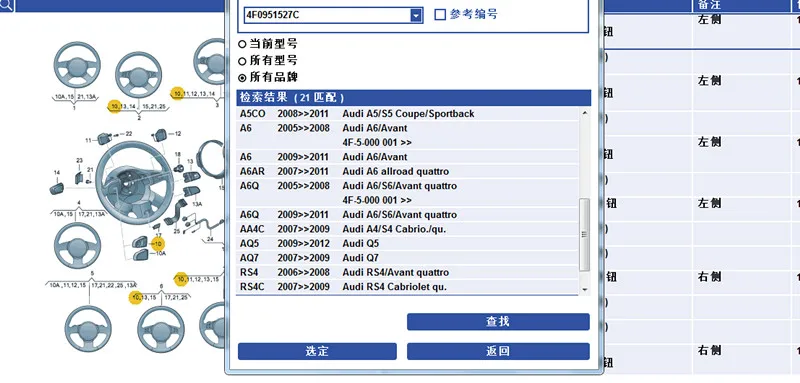The width and height of the screenshot is (800, 383).
Task: Select the A6Q 2009>>2011 A6/S6/Avant quattro row
Action: 408,215
